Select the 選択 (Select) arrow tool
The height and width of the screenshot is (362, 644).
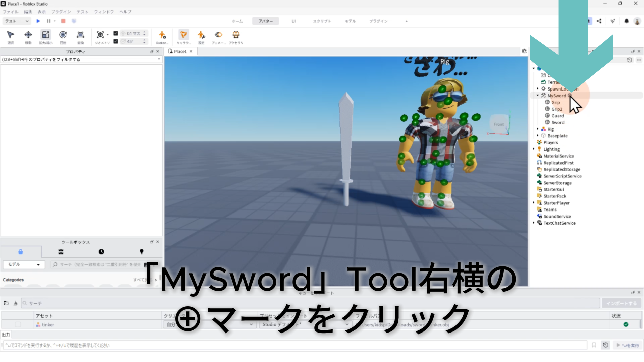click(11, 35)
